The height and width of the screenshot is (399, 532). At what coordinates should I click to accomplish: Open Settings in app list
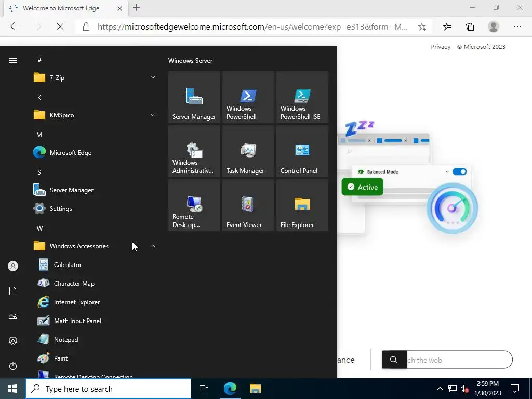click(x=95, y=209)
